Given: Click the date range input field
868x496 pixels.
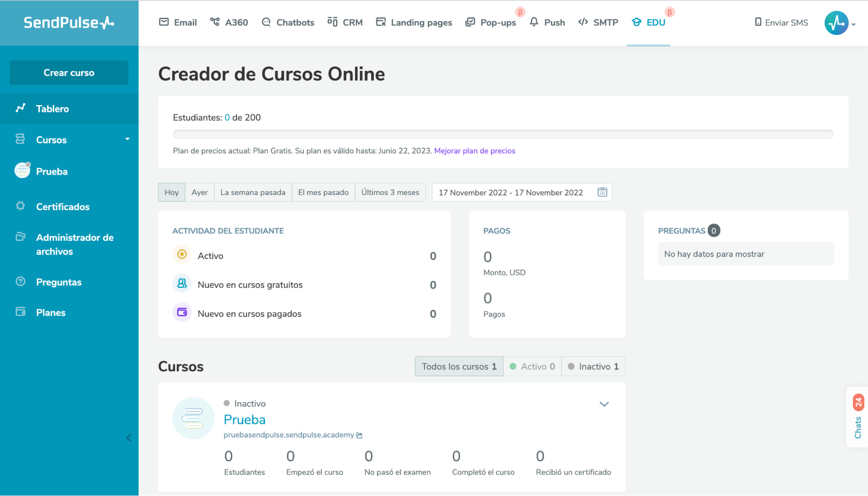Looking at the screenshot, I should coord(522,192).
